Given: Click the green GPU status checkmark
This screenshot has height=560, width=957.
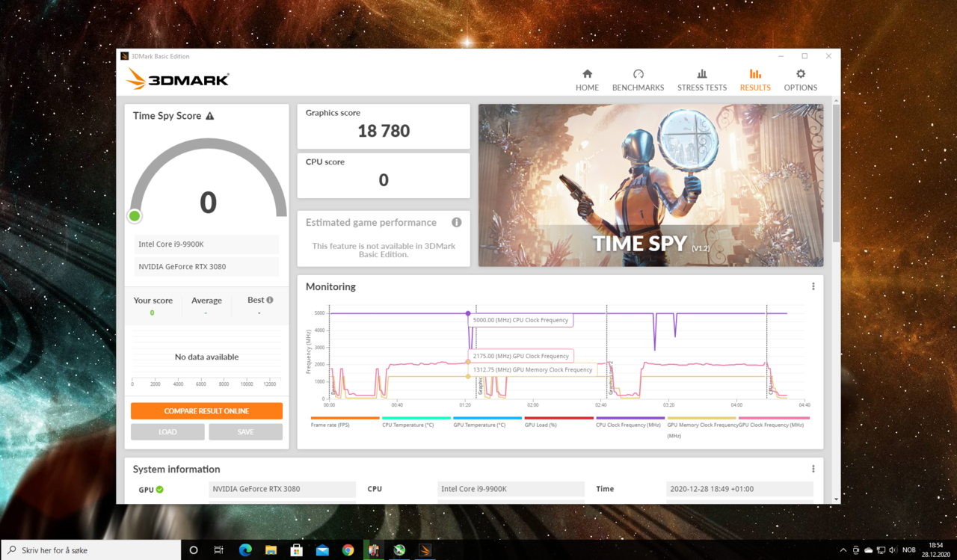Looking at the screenshot, I should [x=160, y=490].
